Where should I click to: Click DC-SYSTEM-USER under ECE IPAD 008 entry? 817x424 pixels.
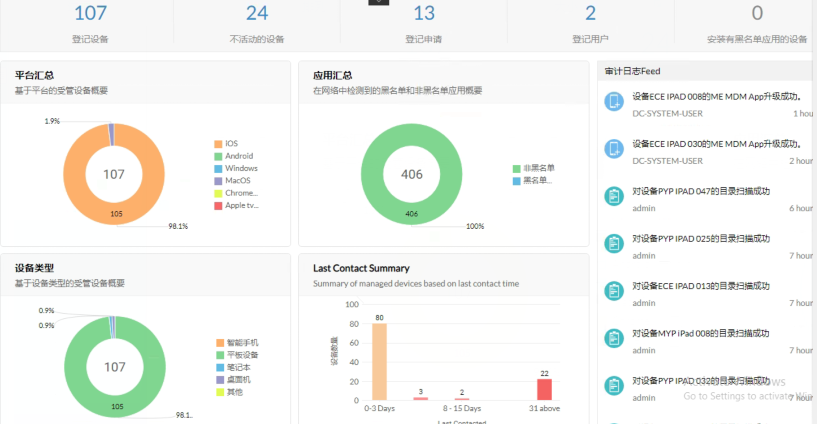(667, 114)
